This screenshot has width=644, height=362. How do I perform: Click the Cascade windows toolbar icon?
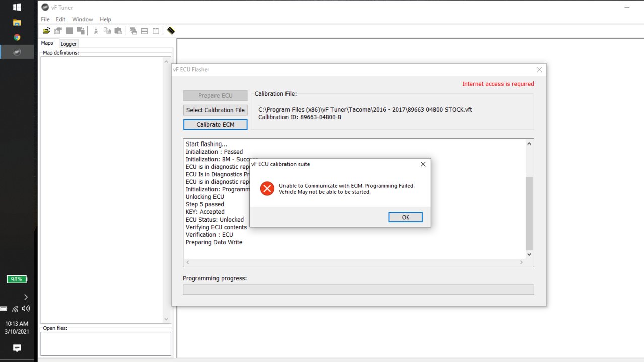[133, 31]
